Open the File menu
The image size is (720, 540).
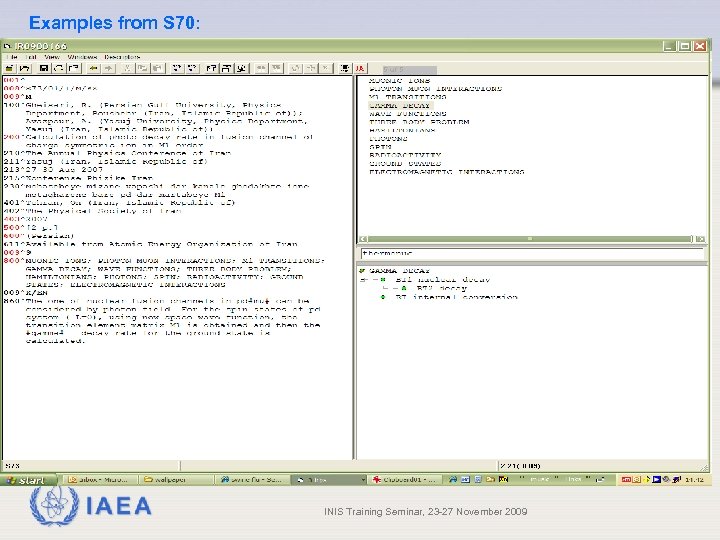pos(12,57)
